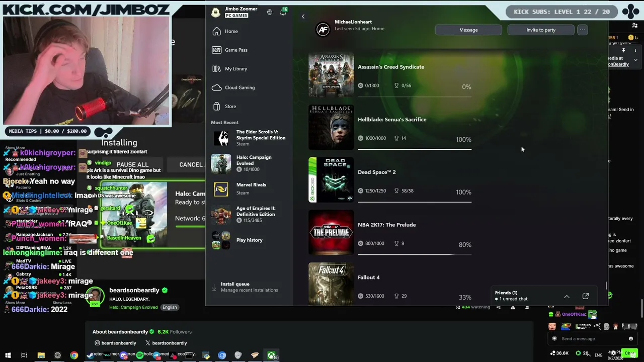This screenshot has height=362, width=644.
Task: Open Task View on the taskbar
Action: point(24,355)
